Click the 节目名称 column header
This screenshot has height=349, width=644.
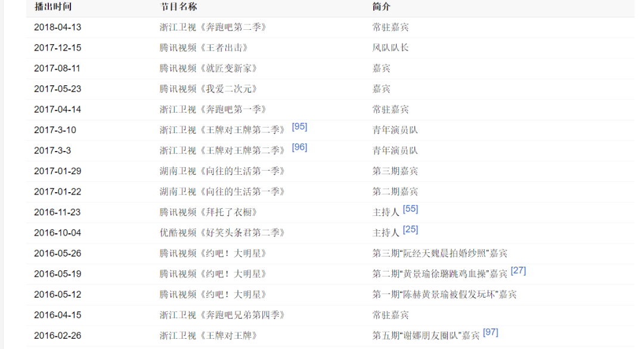click(178, 7)
